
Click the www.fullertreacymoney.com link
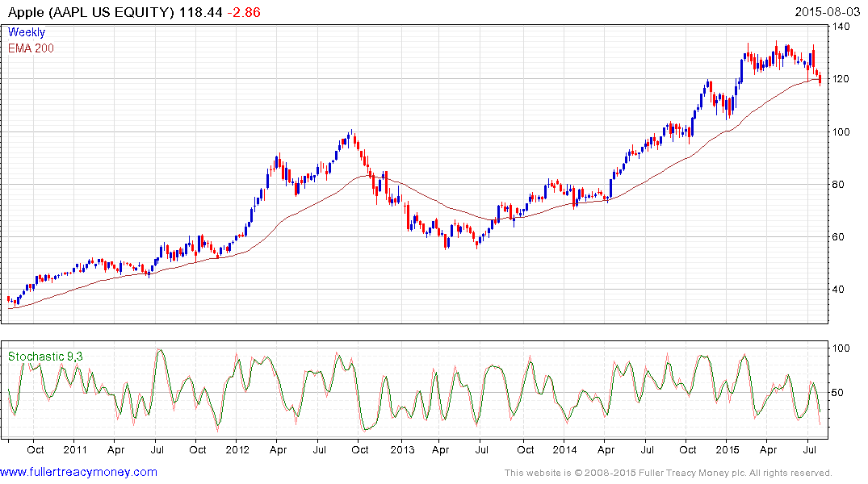(x=78, y=472)
